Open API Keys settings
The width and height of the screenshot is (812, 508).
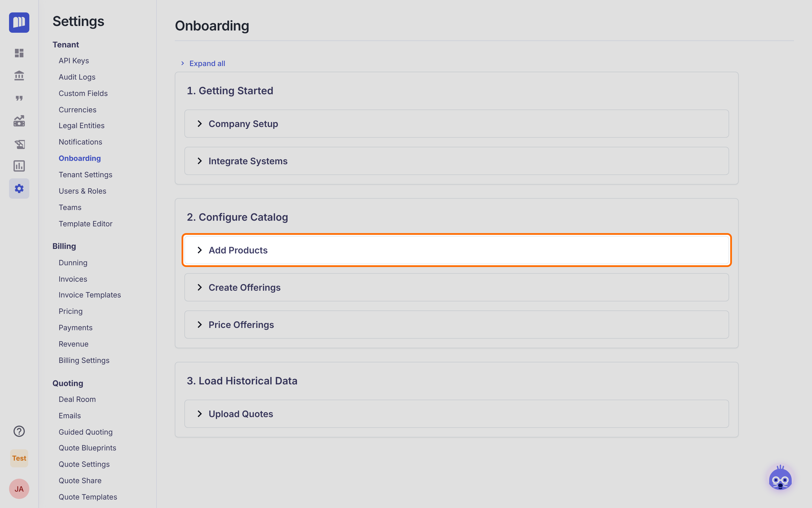74,61
